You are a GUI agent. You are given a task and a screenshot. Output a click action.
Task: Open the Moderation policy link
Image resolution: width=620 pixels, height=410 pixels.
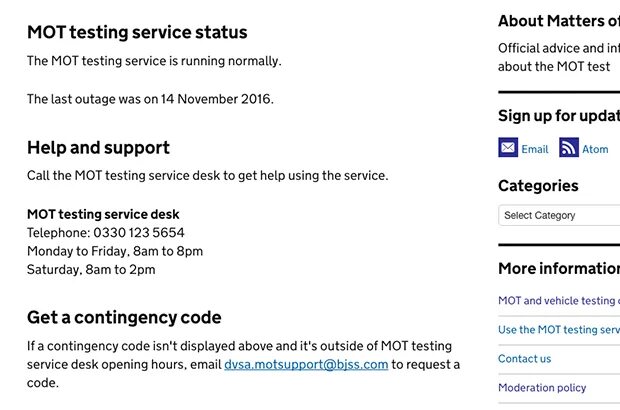click(x=542, y=387)
